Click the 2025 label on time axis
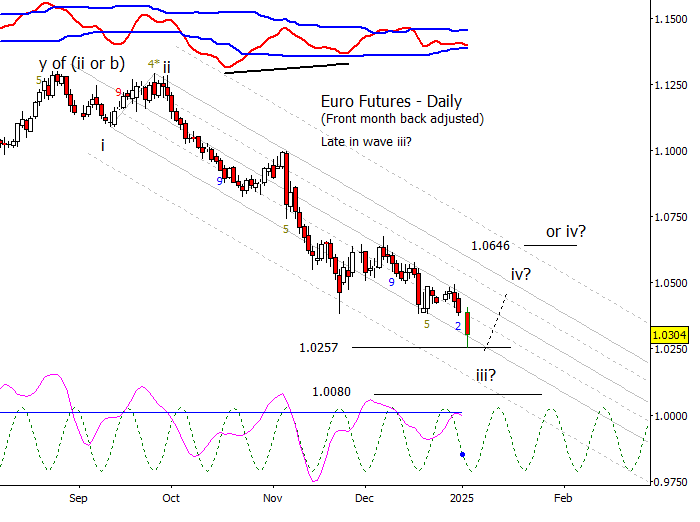 tap(462, 498)
